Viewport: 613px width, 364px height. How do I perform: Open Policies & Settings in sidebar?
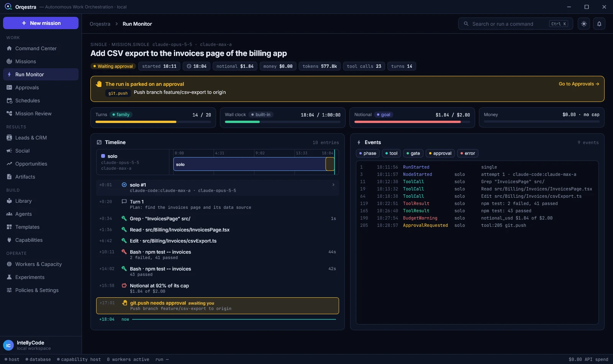point(41,290)
